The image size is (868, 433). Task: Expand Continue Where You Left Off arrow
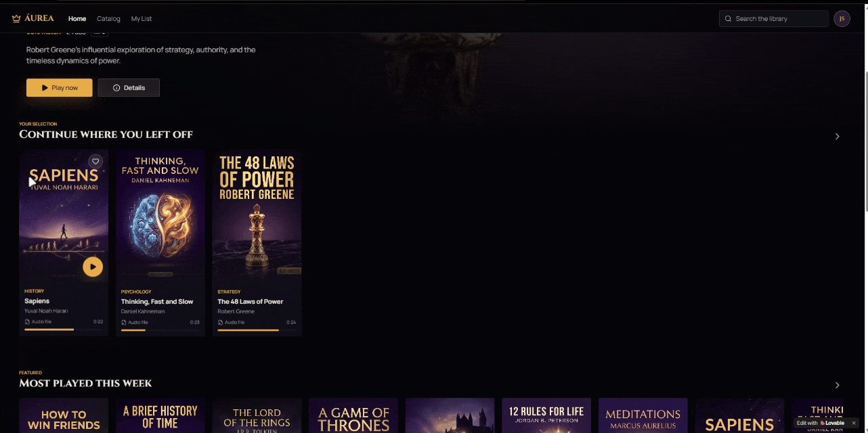[838, 136]
